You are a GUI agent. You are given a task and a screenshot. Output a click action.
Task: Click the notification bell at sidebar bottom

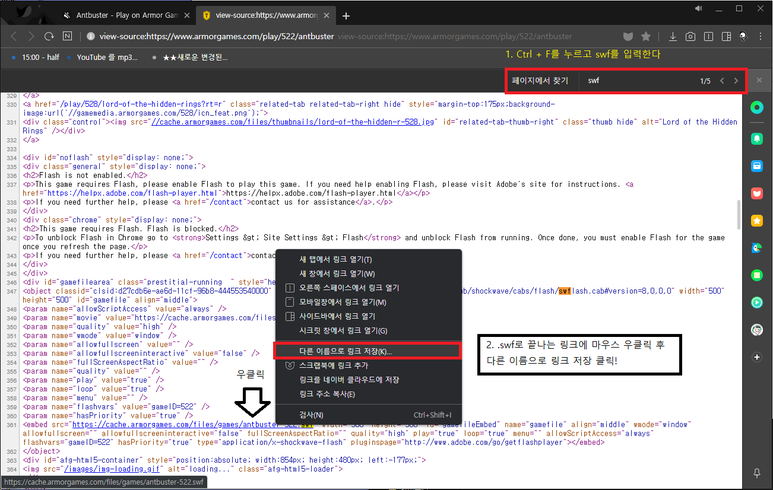(x=757, y=473)
